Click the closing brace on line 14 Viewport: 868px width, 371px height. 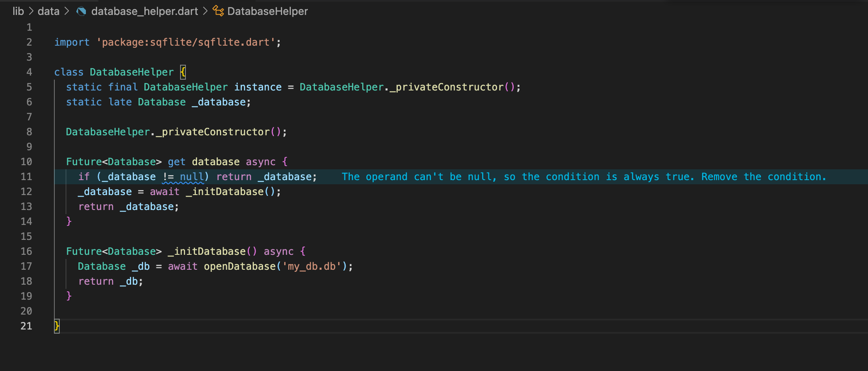pos(69,222)
